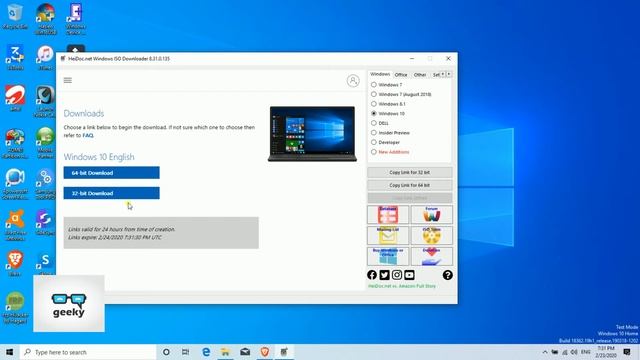Switch to the Settings tab
Screen dimensions: 640x360
click(436, 75)
